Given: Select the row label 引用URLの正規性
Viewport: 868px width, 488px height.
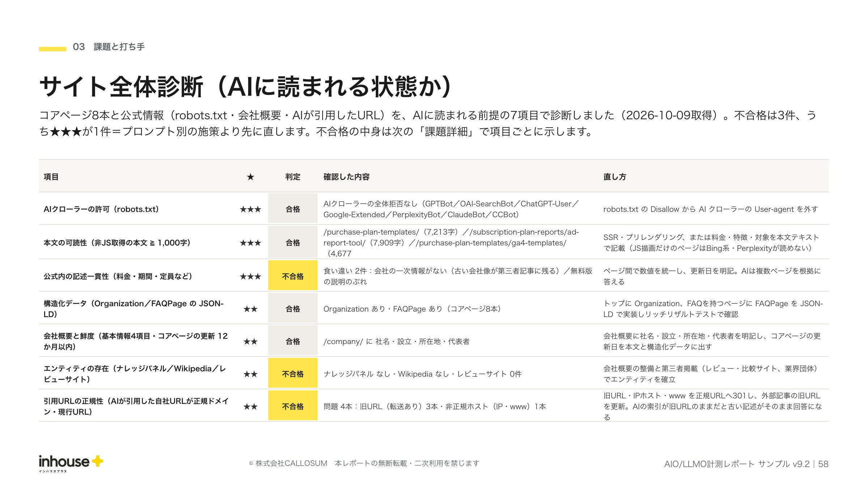Looking at the screenshot, I should [x=136, y=406].
